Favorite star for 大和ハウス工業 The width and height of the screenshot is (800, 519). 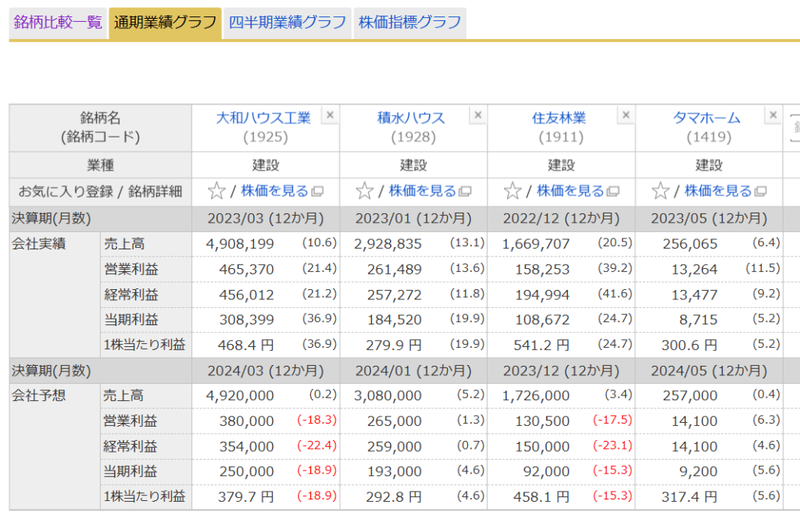click(216, 191)
